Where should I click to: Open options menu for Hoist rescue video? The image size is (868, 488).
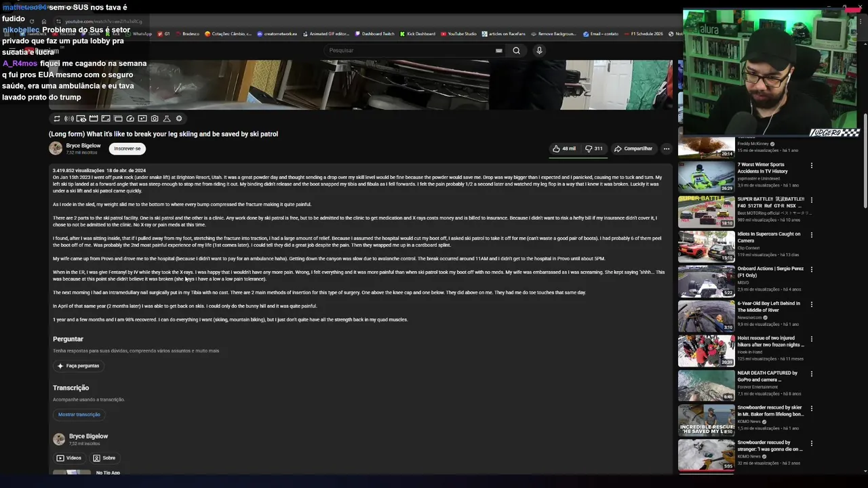pyautogui.click(x=811, y=339)
